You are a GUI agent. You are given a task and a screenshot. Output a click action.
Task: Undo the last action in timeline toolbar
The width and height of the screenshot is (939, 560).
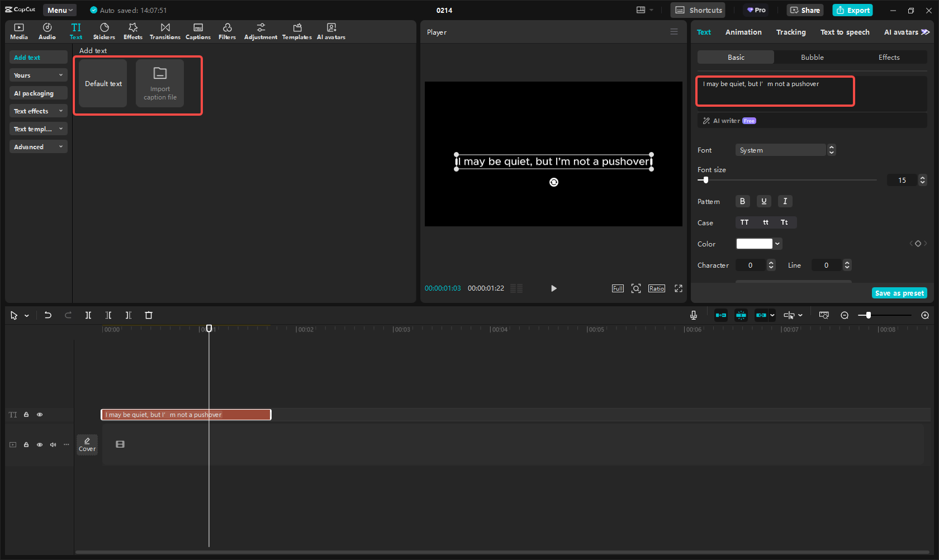click(x=48, y=315)
